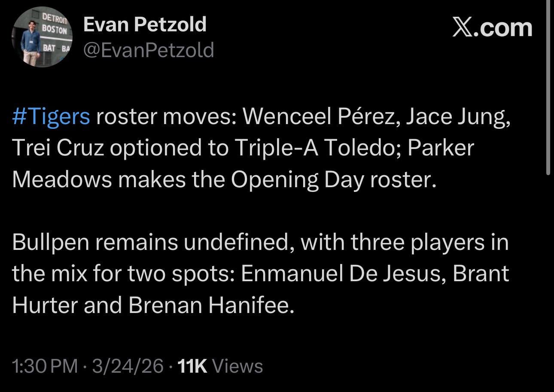Click the X logo letter mark
Image resolution: width=554 pixels, height=392 pixels.
[x=463, y=27]
